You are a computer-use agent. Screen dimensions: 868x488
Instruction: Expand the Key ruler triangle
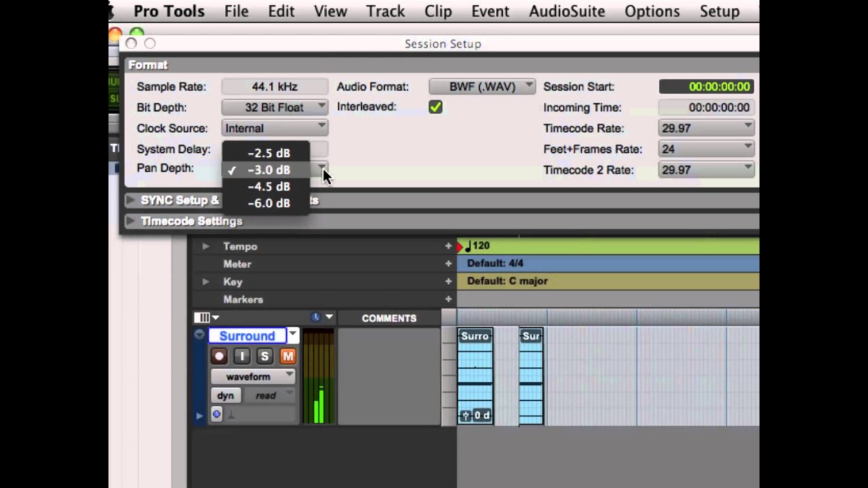tap(205, 281)
